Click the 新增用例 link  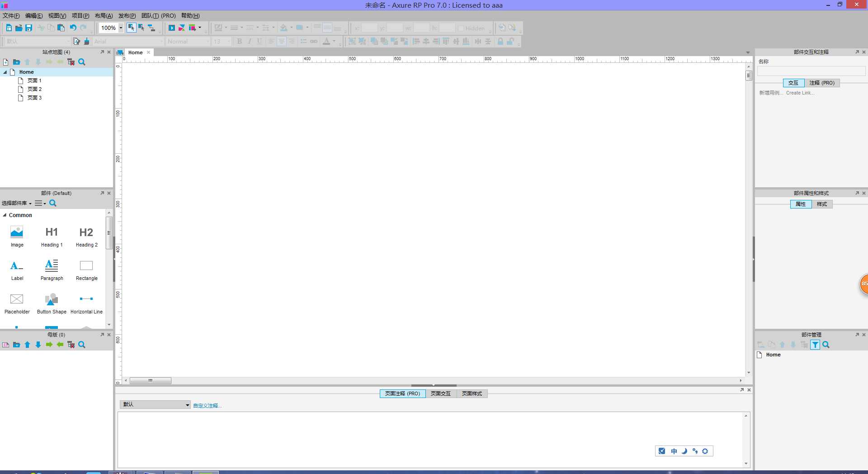pyautogui.click(x=771, y=93)
